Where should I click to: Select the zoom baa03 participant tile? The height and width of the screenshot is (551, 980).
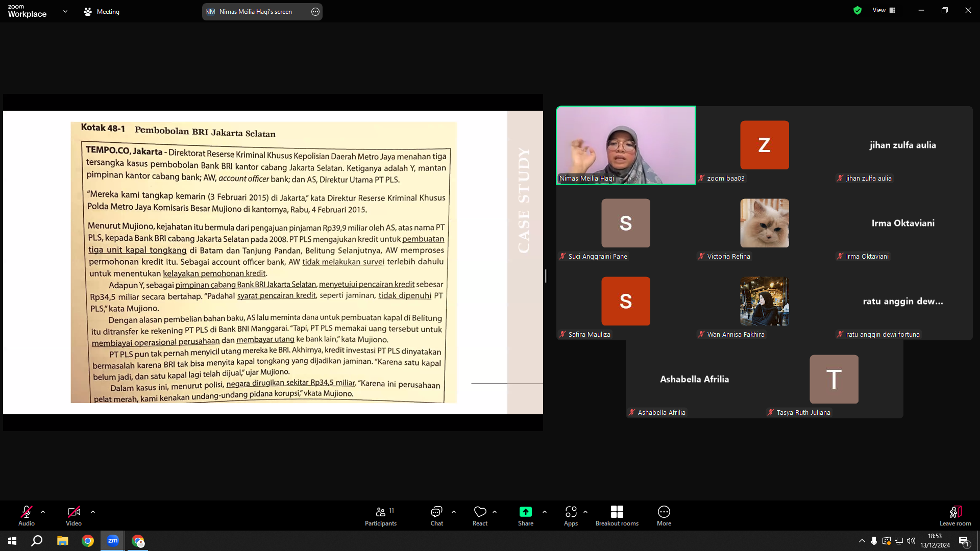coord(765,145)
